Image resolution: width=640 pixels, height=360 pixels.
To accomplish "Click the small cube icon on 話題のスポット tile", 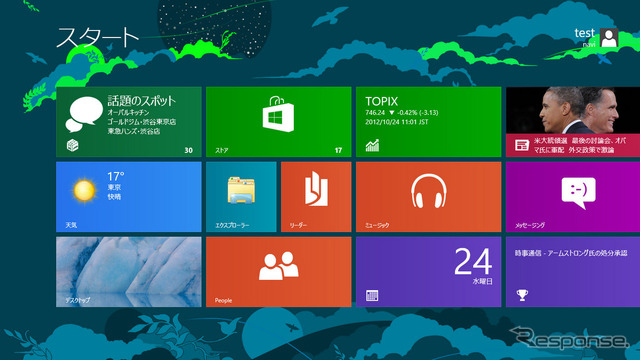I will pos(72,145).
